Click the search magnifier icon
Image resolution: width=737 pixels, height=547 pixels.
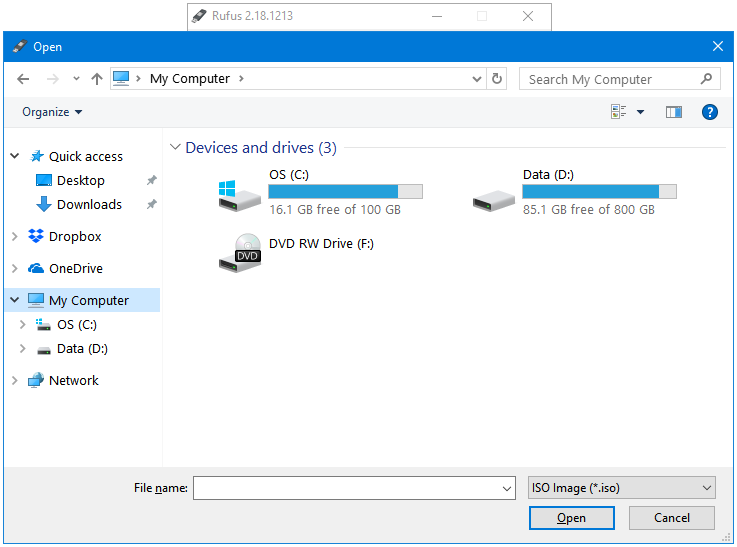coord(707,79)
